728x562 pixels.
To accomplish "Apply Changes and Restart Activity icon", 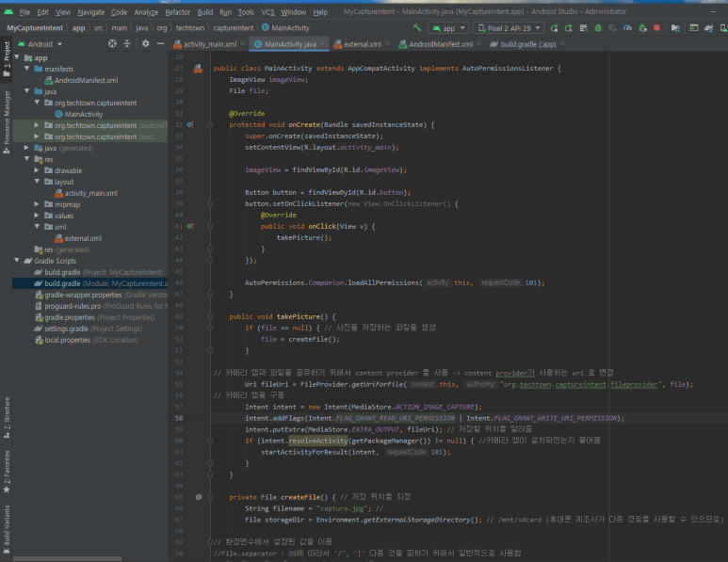I will (569, 28).
